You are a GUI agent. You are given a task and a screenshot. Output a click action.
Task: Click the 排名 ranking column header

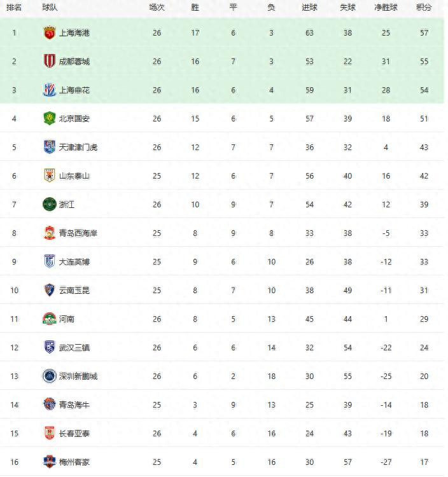tap(14, 8)
